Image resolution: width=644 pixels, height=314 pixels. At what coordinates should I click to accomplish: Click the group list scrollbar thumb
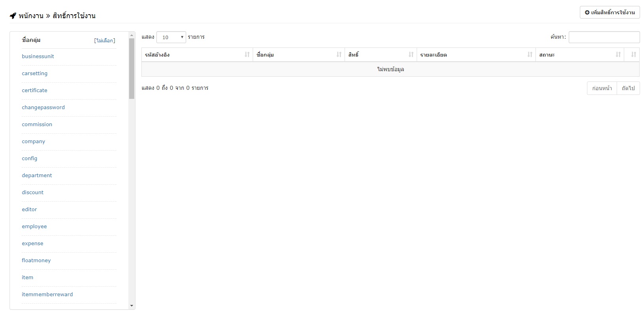132,68
